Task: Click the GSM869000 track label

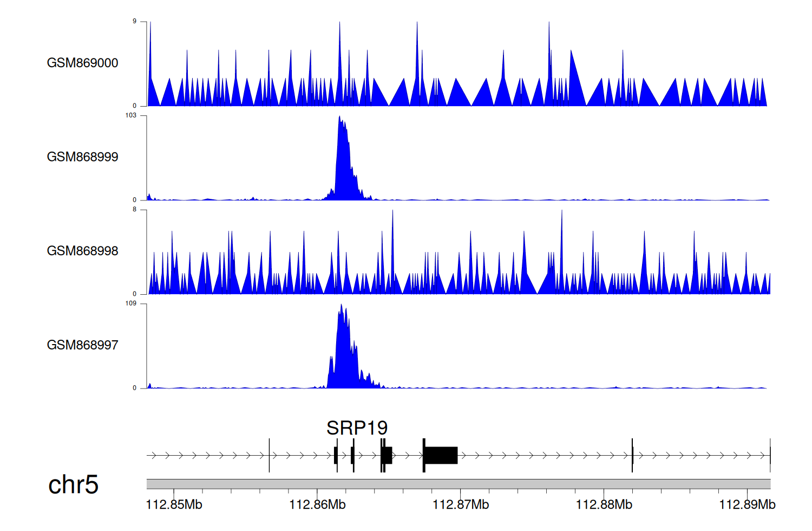Action: coord(82,63)
